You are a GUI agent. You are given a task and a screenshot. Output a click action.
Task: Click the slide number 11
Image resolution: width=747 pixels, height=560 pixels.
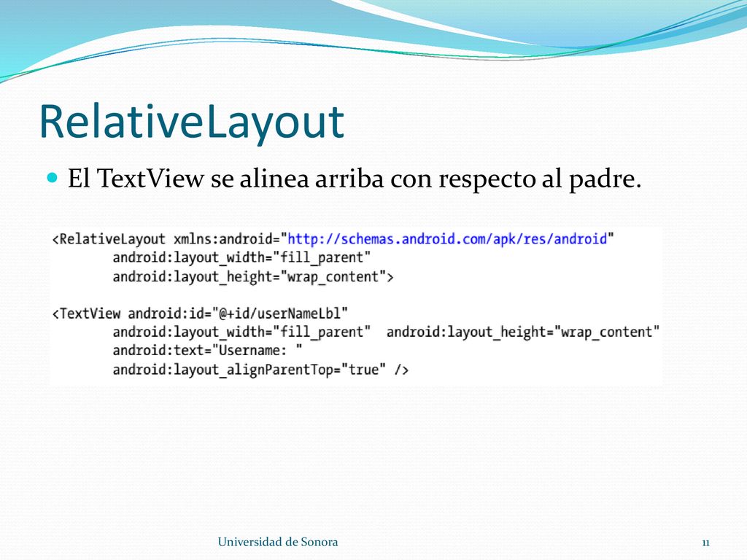tap(706, 542)
